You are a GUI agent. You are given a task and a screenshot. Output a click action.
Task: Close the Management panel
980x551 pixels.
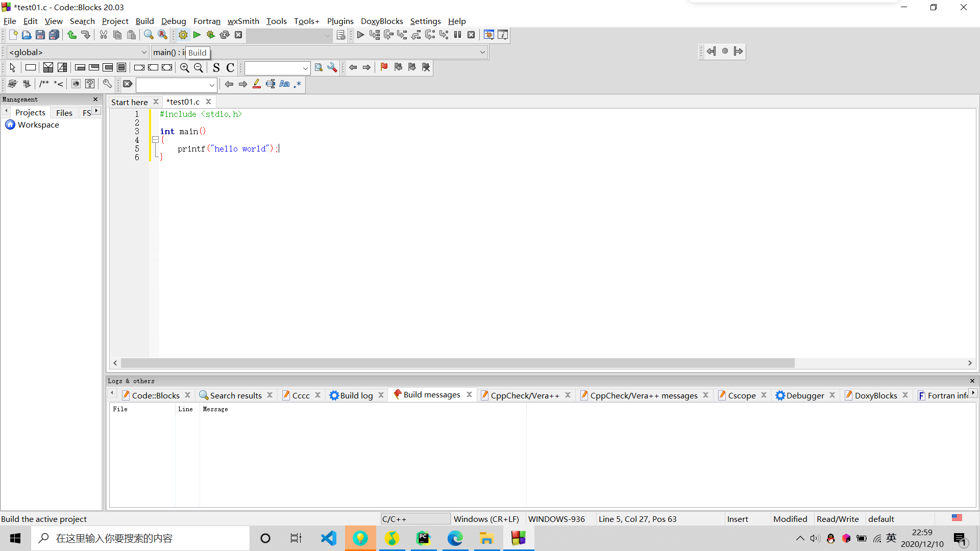95,99
